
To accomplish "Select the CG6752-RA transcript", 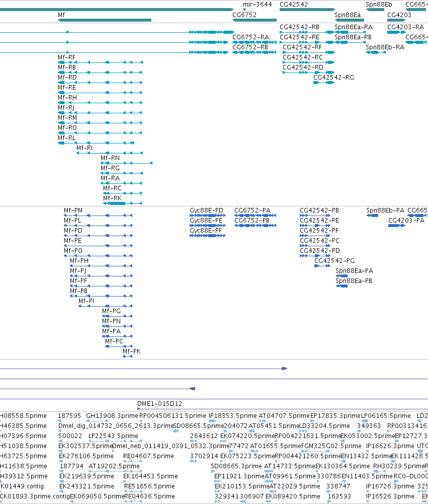I will click(254, 42).
